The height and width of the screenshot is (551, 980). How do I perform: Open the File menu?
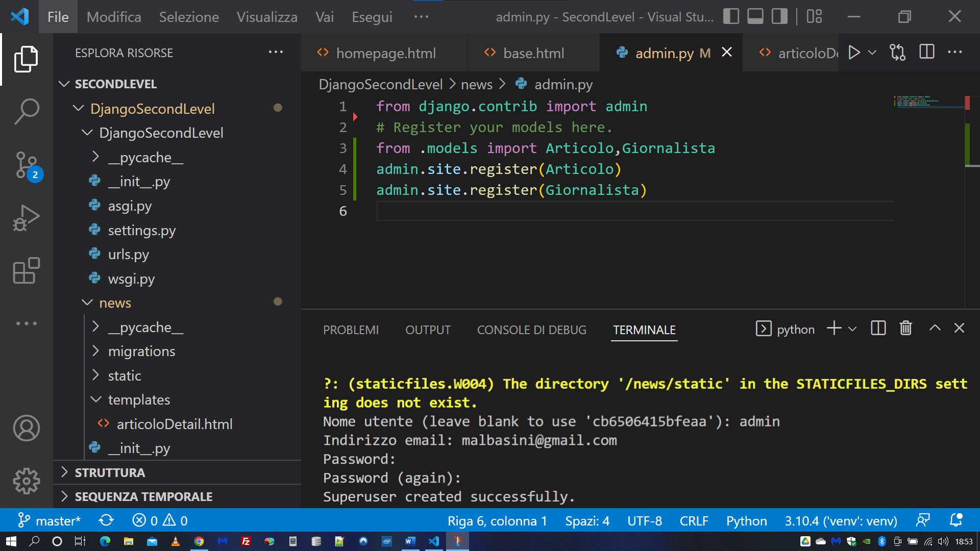click(x=58, y=17)
